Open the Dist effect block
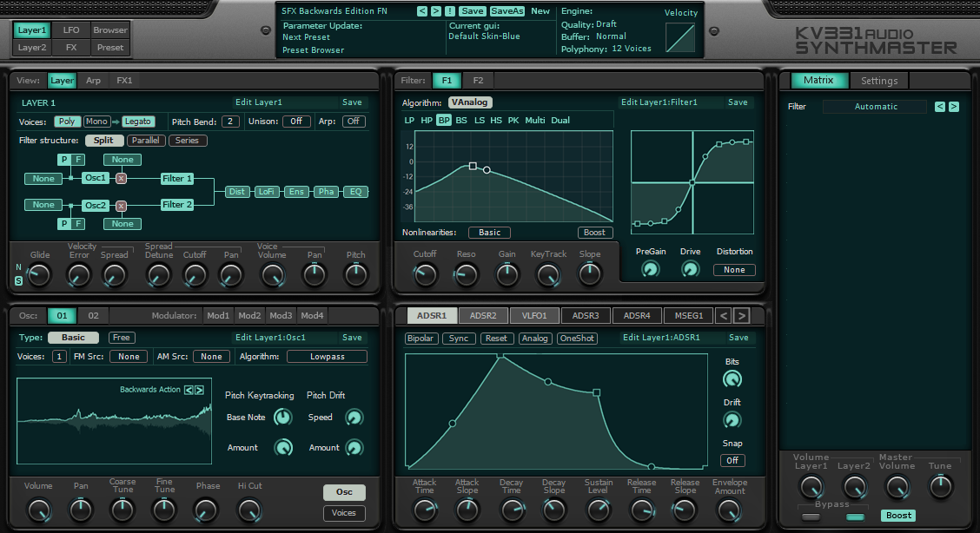 237,192
